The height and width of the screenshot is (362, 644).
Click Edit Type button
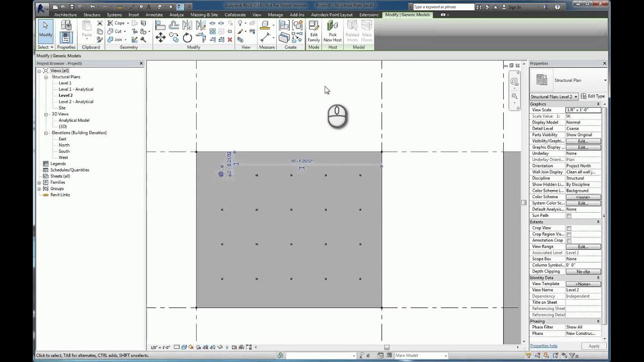[593, 97]
